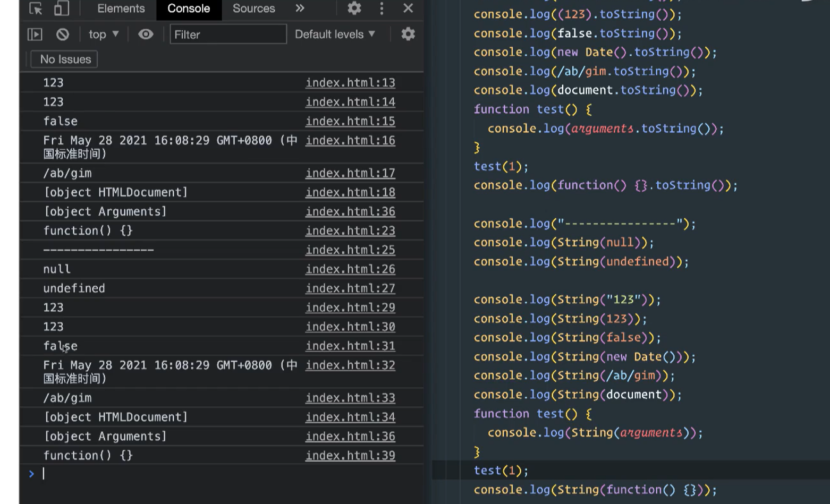This screenshot has width=830, height=504.
Task: Close the DevTools panel
Action: pos(408,8)
